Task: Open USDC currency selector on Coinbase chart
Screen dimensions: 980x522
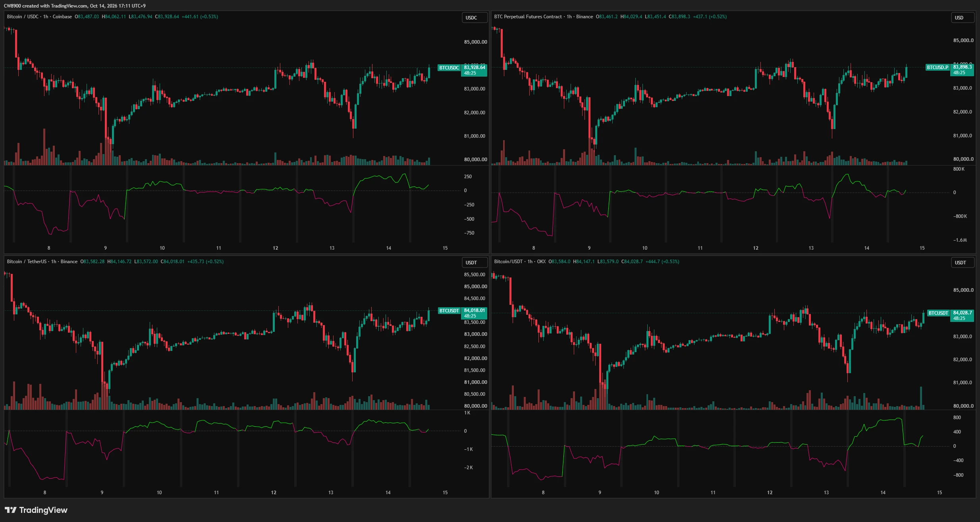Action: (475, 18)
